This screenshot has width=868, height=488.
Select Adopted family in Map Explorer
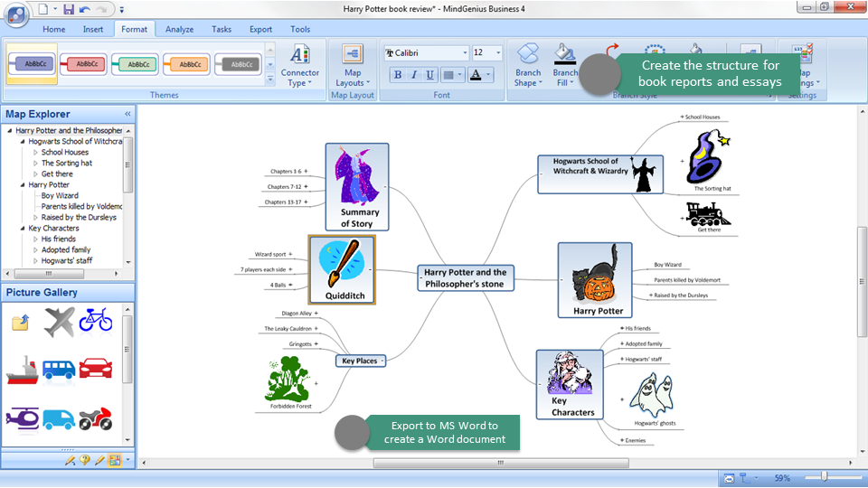point(66,249)
